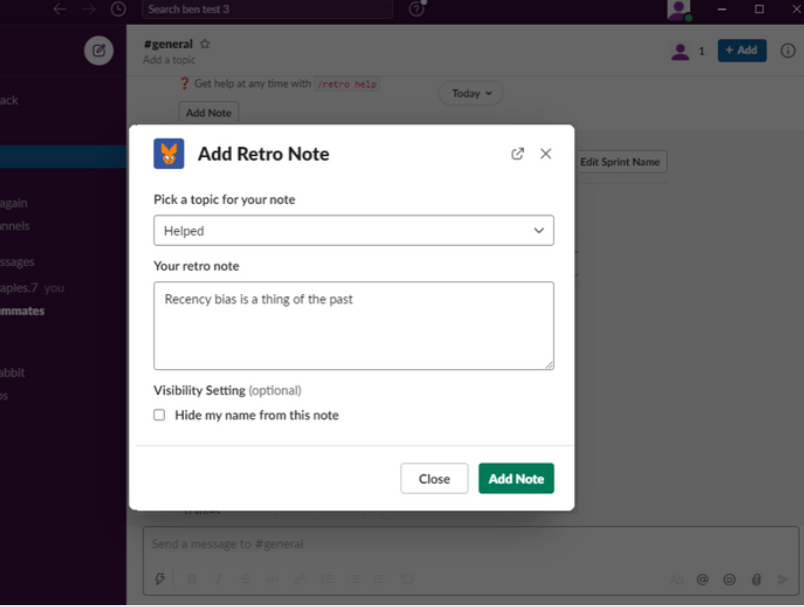Click the compose new message icon
Viewport: 804px width, 607px height.
[x=98, y=50]
